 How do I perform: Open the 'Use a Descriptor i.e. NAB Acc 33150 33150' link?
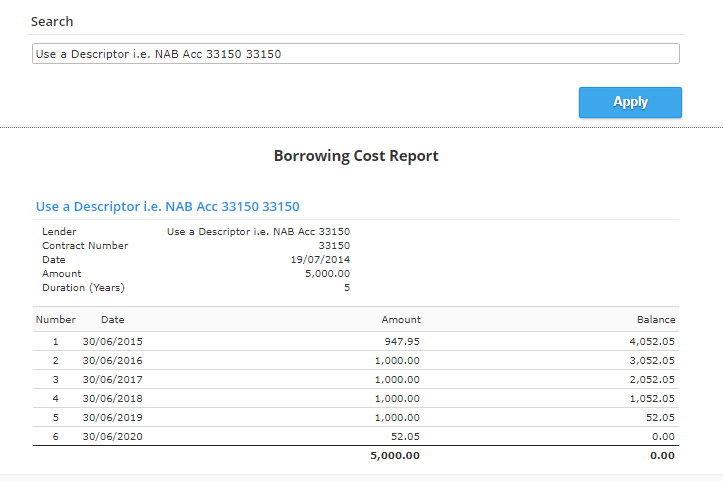tap(168, 206)
